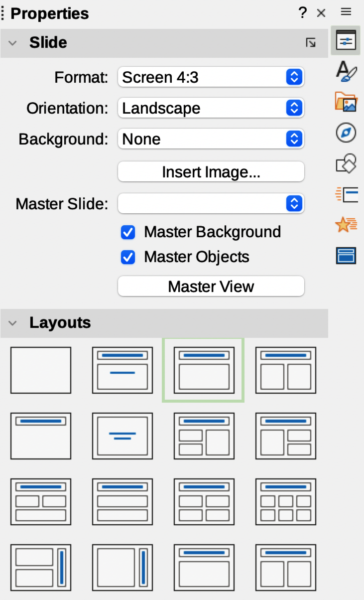364x600 pixels.
Task: Open the sidebar settings hamburger menu
Action: 346,12
